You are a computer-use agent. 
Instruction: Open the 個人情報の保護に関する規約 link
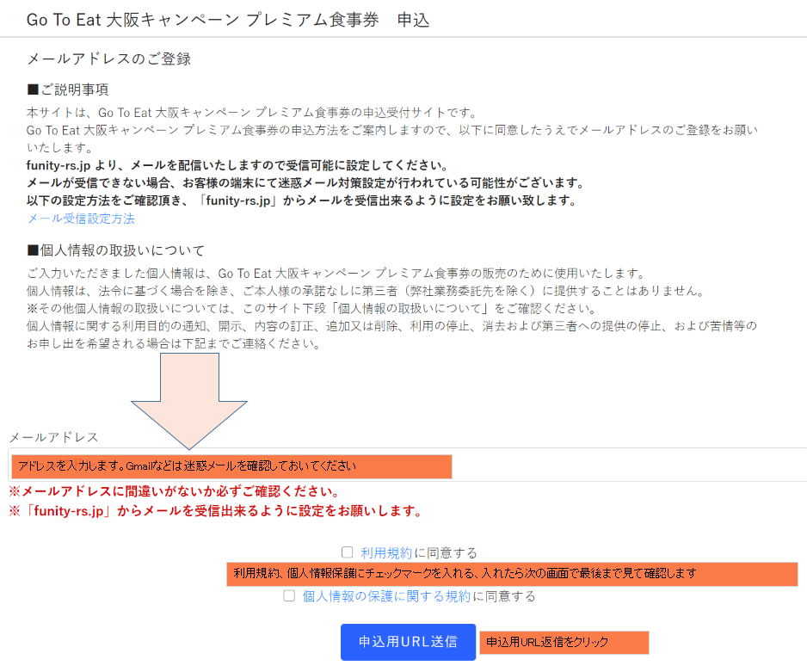(x=386, y=596)
